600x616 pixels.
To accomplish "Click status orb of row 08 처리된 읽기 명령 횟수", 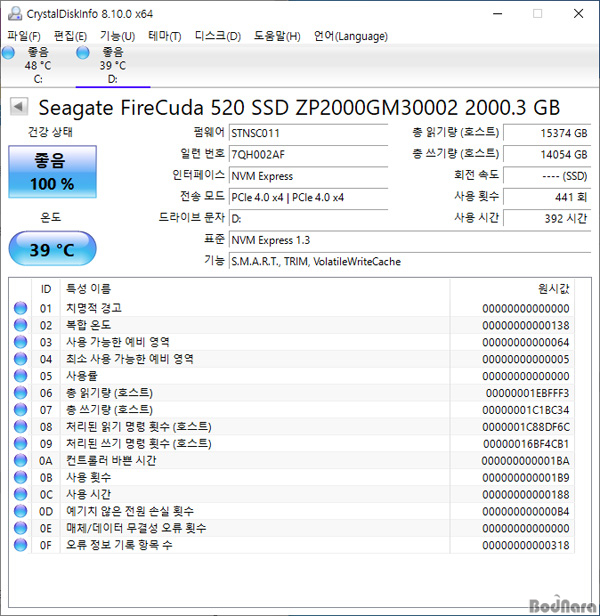I will click(x=20, y=427).
